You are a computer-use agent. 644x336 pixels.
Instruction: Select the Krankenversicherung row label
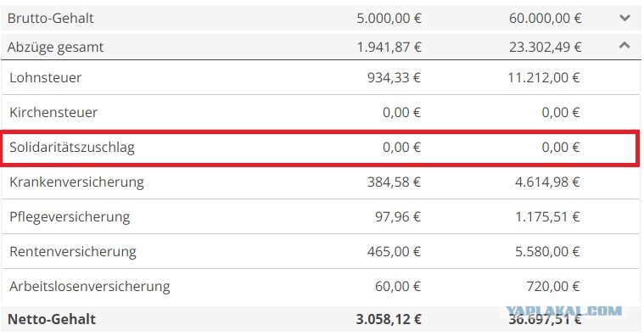coord(77,182)
